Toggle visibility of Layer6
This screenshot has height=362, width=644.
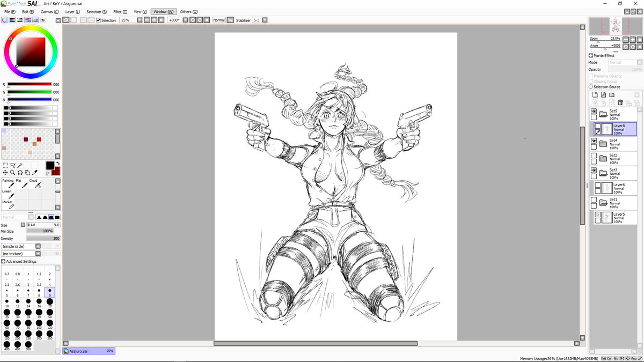pyautogui.click(x=597, y=185)
